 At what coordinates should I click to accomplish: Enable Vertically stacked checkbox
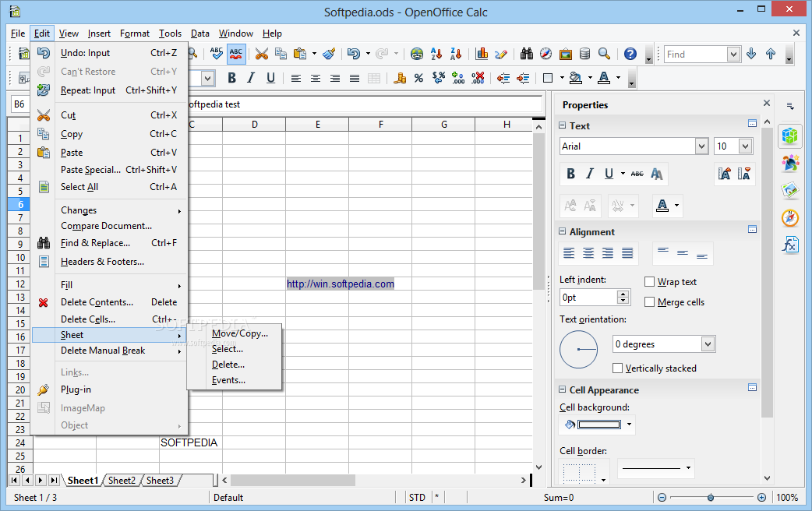(617, 368)
